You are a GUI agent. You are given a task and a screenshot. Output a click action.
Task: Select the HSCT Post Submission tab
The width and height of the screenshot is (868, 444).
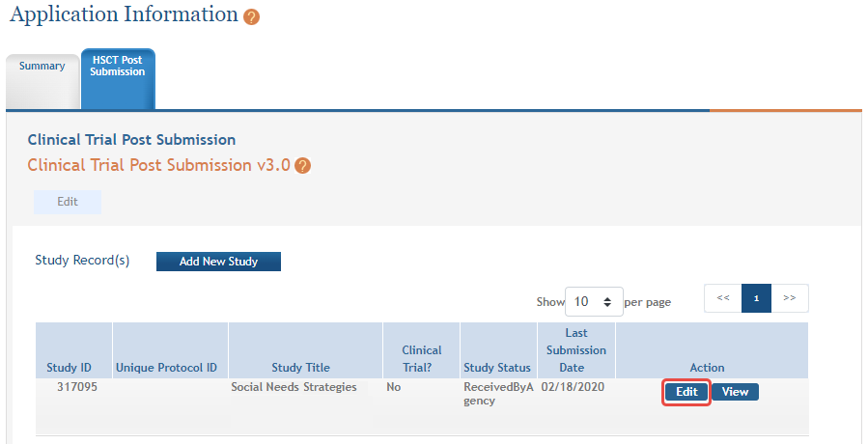coord(119,78)
